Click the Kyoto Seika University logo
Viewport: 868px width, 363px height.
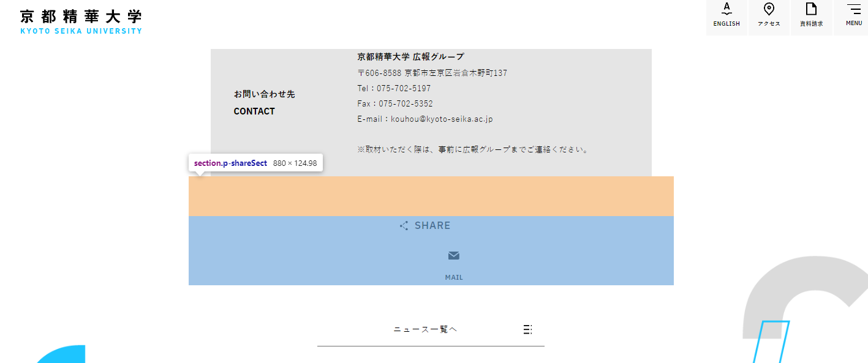[80, 20]
